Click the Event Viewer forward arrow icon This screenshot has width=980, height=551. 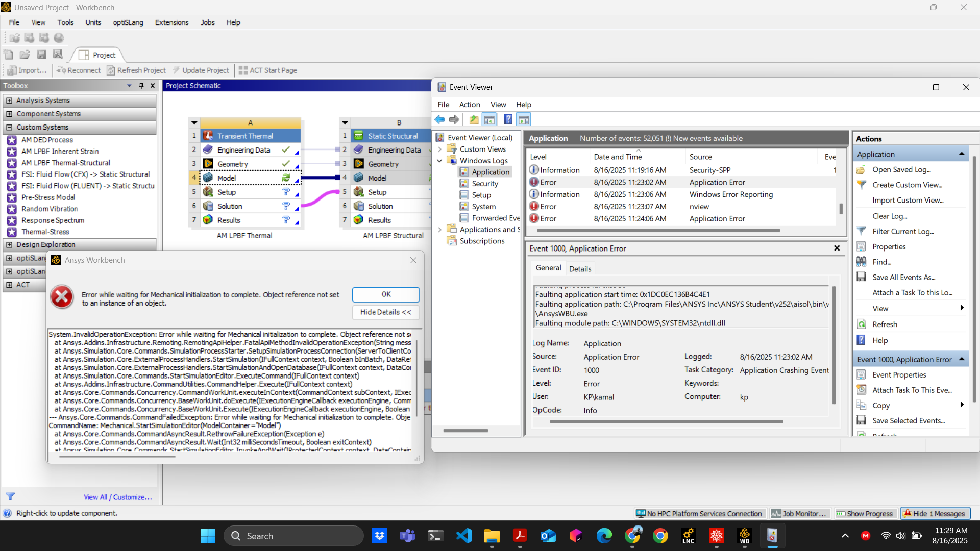coord(454,120)
